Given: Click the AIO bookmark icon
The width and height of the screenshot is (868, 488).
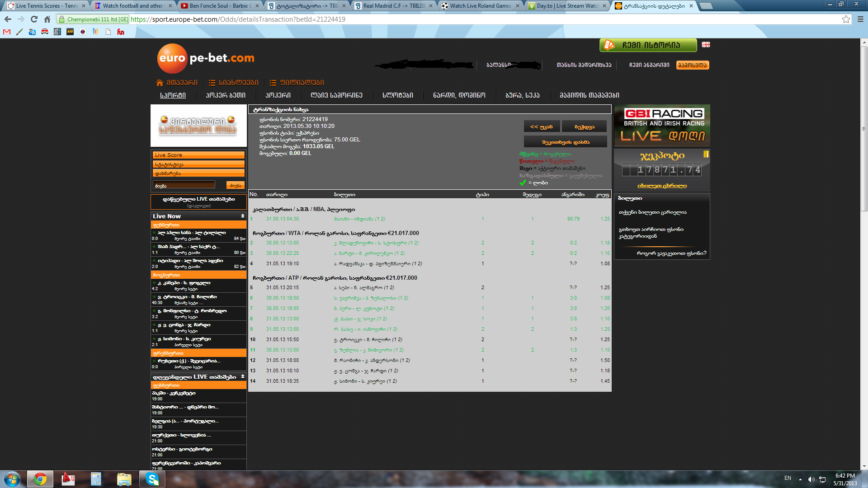Looking at the screenshot, I should (x=70, y=32).
